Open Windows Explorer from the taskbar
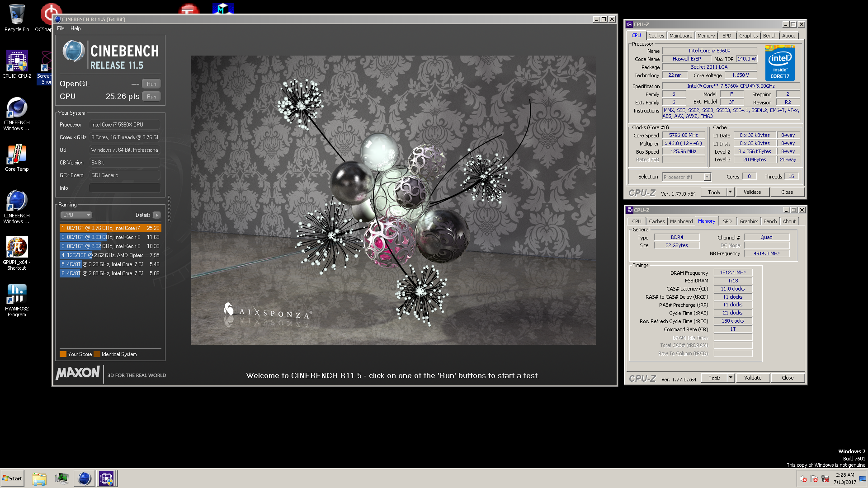Viewport: 868px width, 488px height. (39, 479)
